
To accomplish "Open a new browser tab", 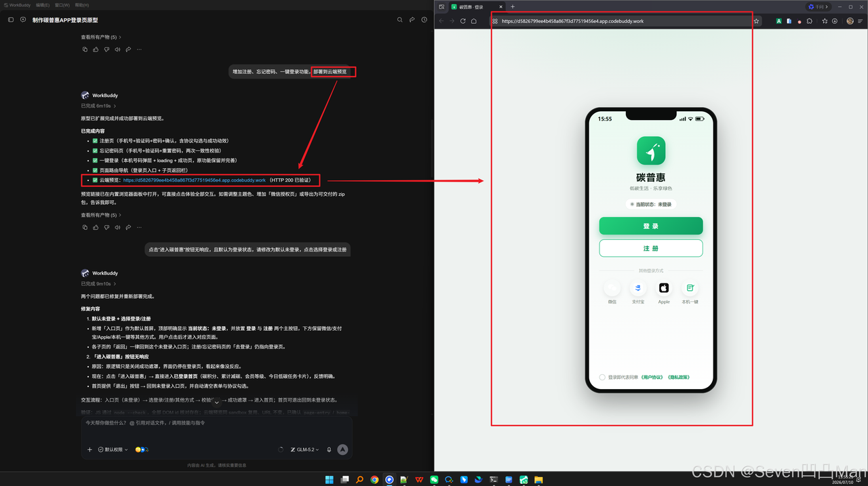I will [513, 7].
